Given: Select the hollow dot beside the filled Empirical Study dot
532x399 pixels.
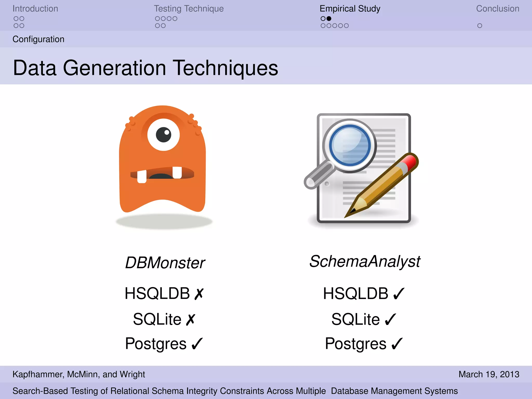Looking at the screenshot, I should (x=323, y=19).
